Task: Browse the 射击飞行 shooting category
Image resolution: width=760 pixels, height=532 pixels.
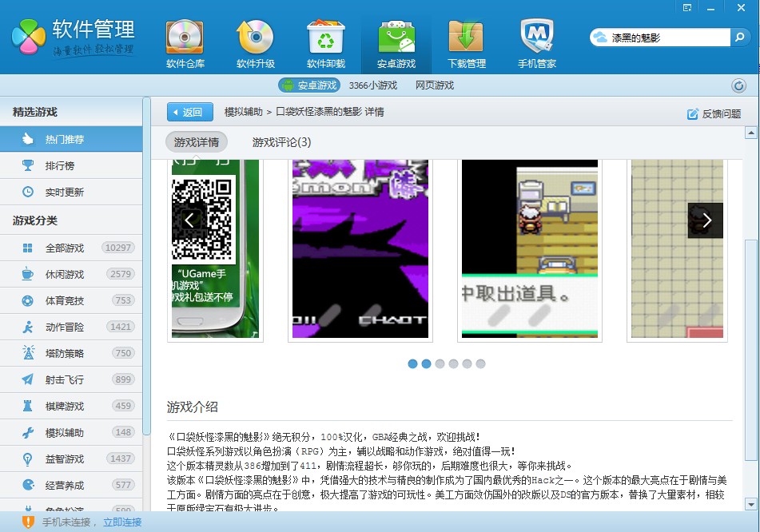Action: coord(71,379)
